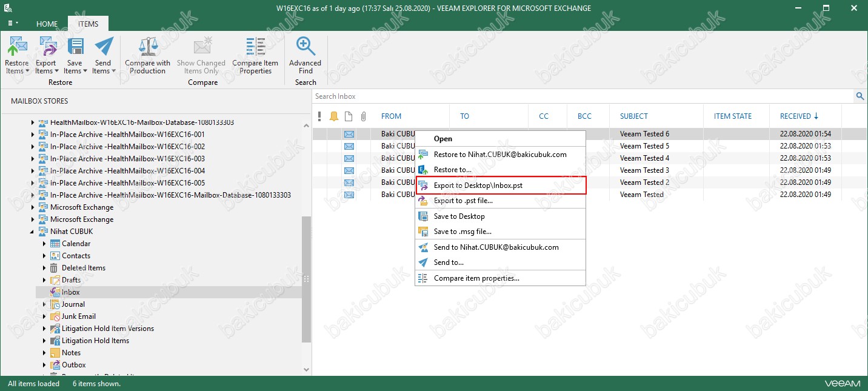
Task: Click the Save Items ribbon icon
Action: pyautogui.click(x=75, y=47)
